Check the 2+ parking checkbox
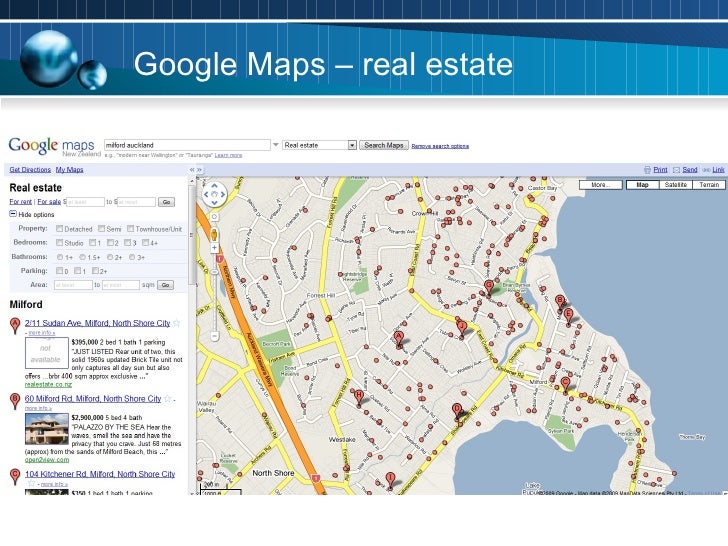This screenshot has width=728, height=546. point(95,271)
